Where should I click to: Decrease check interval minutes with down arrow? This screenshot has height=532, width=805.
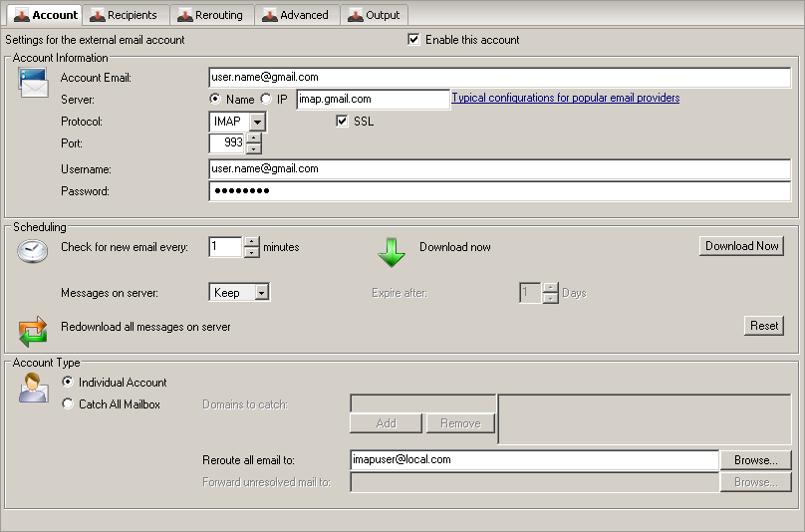tap(251, 252)
